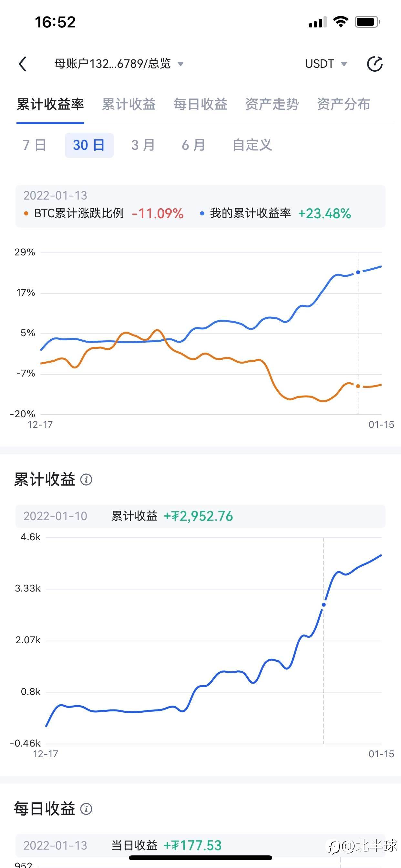This screenshot has height=868, width=401.
Task: Switch to the 每日收益 tab
Action: [x=200, y=104]
